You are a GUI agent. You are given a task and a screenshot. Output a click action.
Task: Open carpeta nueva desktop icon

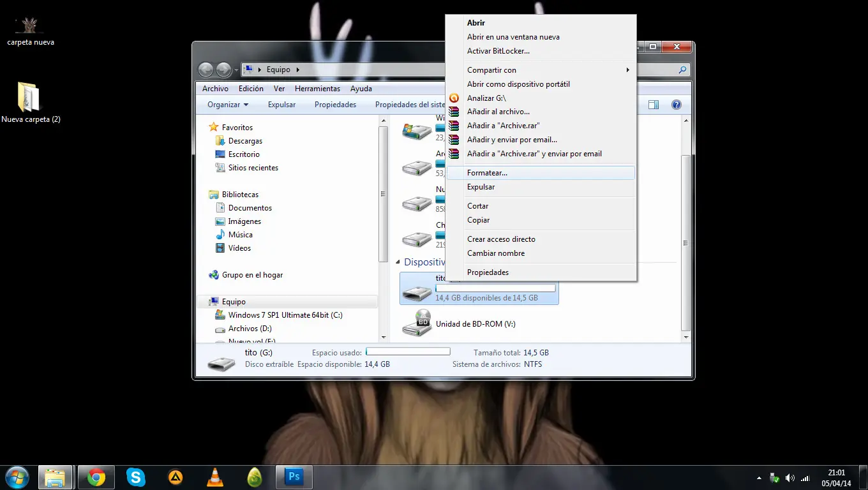30,31
